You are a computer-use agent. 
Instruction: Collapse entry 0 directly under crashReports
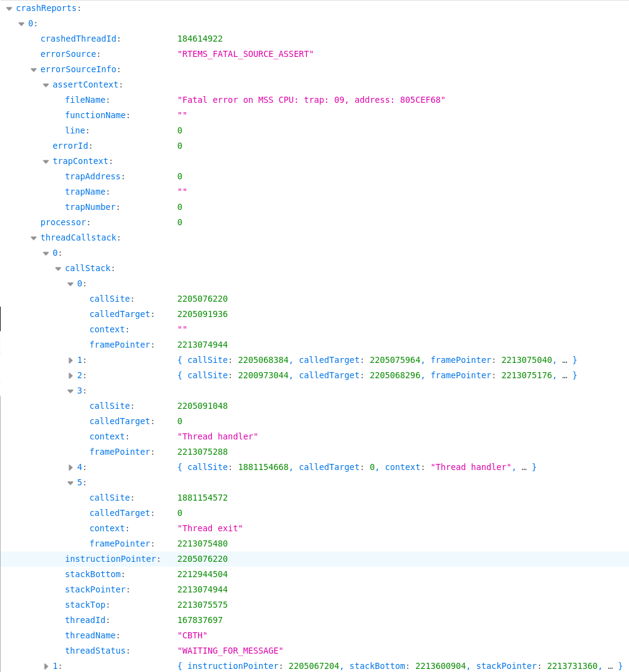pyautogui.click(x=21, y=24)
